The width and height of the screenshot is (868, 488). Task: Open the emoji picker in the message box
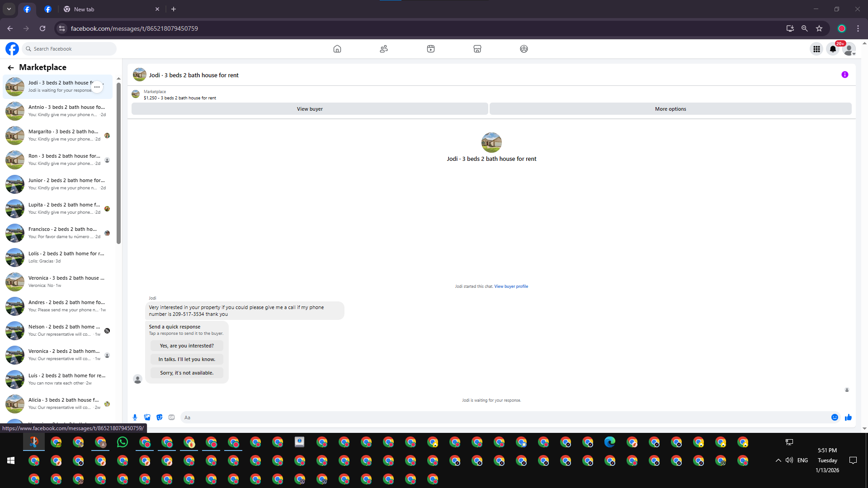click(835, 418)
